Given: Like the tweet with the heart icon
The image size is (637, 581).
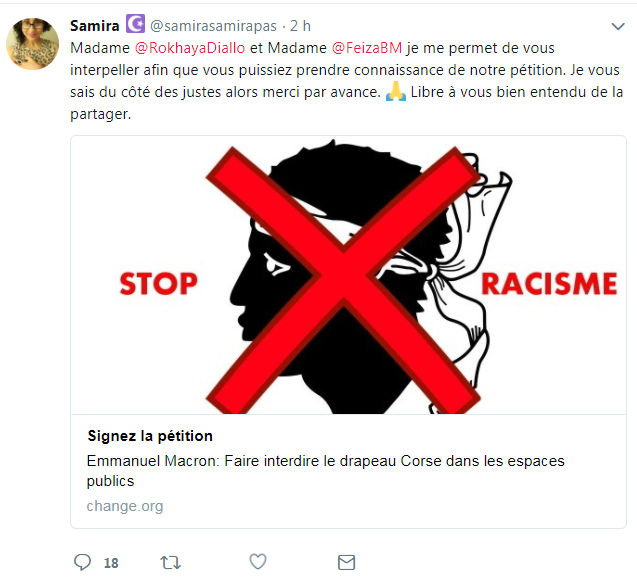Looking at the screenshot, I should point(258,561).
